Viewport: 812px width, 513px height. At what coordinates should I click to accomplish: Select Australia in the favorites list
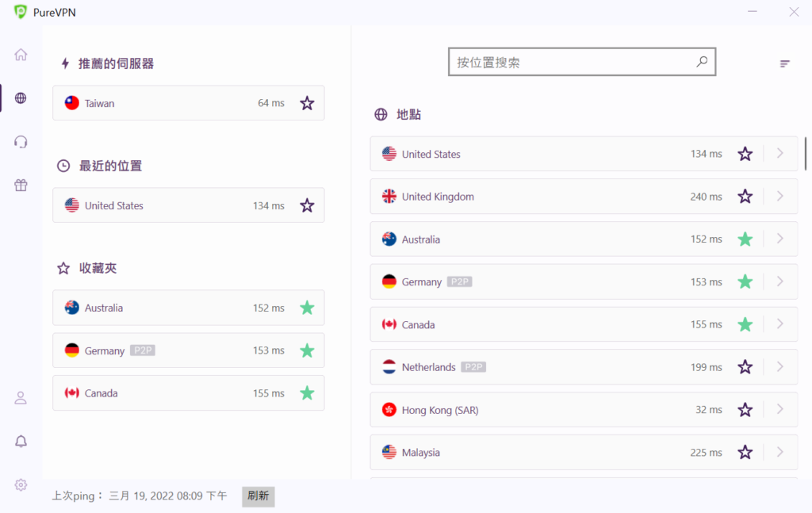coord(189,308)
